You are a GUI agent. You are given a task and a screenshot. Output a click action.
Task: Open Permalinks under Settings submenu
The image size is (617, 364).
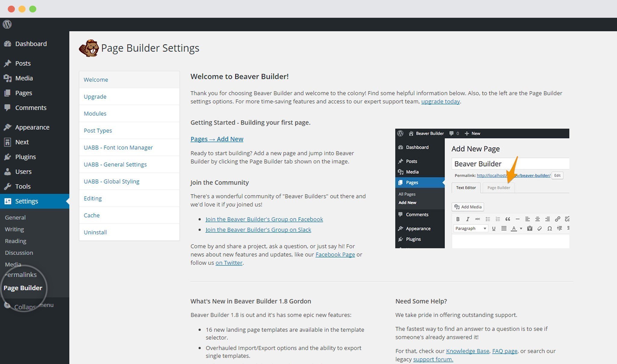21,275
